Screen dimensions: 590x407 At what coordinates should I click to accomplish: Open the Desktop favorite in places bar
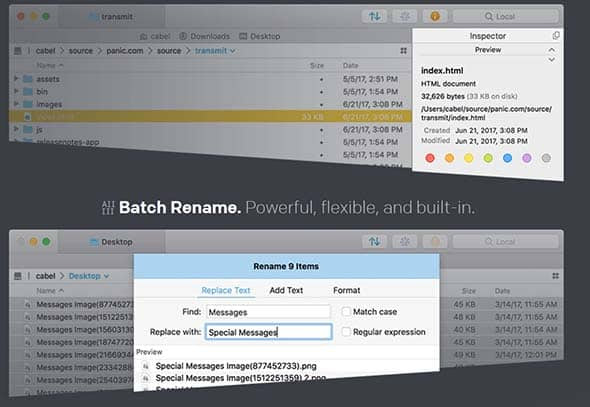[x=260, y=36]
